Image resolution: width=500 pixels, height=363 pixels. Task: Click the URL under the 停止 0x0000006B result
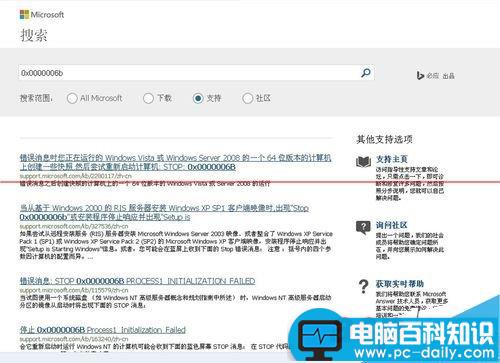[74, 339]
